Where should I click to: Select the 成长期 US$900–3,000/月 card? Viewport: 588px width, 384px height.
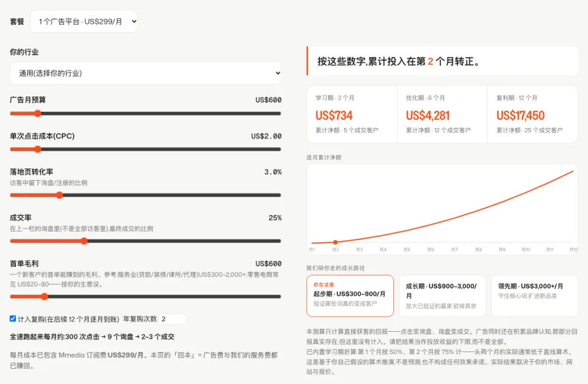(x=442, y=296)
